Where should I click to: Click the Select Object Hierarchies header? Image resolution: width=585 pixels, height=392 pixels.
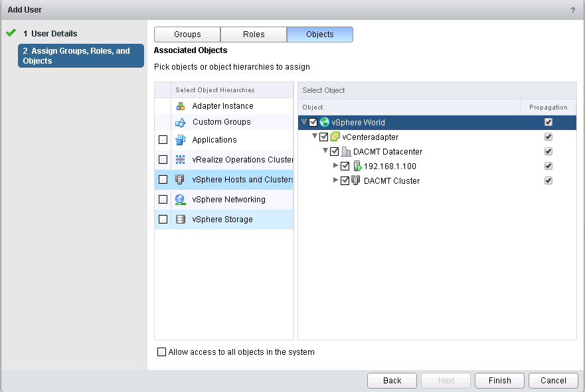(x=232, y=90)
